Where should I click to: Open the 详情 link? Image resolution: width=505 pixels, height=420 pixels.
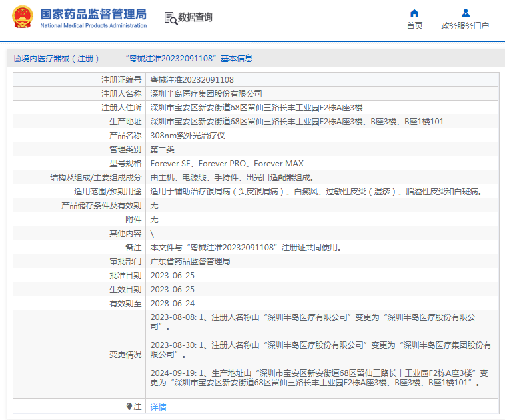[158, 407]
